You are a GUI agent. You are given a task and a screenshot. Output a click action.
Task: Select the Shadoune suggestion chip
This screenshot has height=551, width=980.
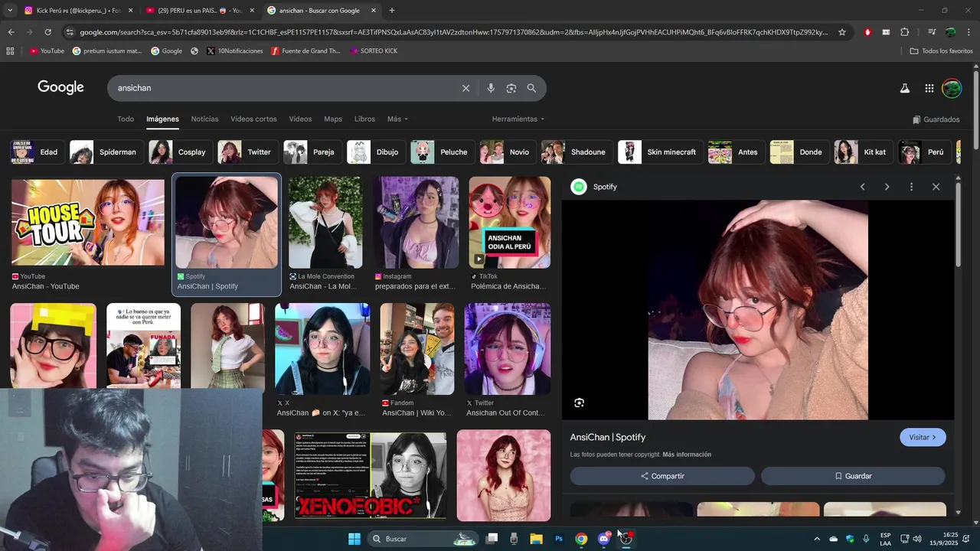pos(577,152)
